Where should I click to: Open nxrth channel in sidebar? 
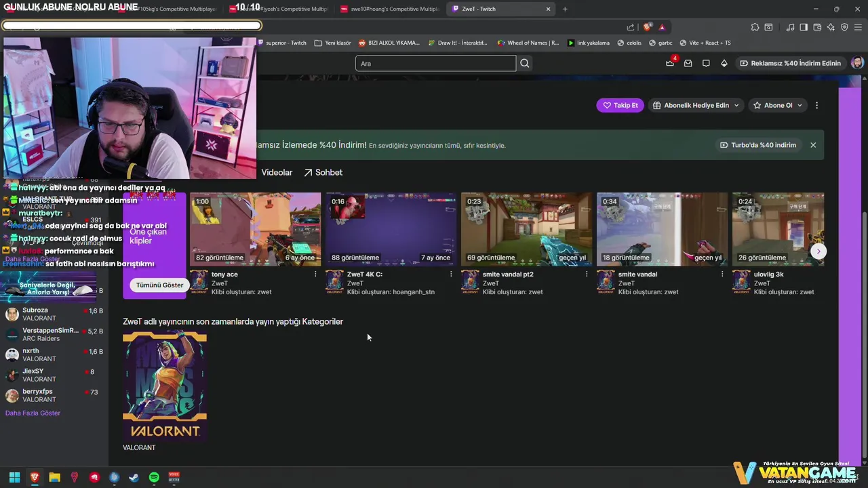(x=54, y=354)
